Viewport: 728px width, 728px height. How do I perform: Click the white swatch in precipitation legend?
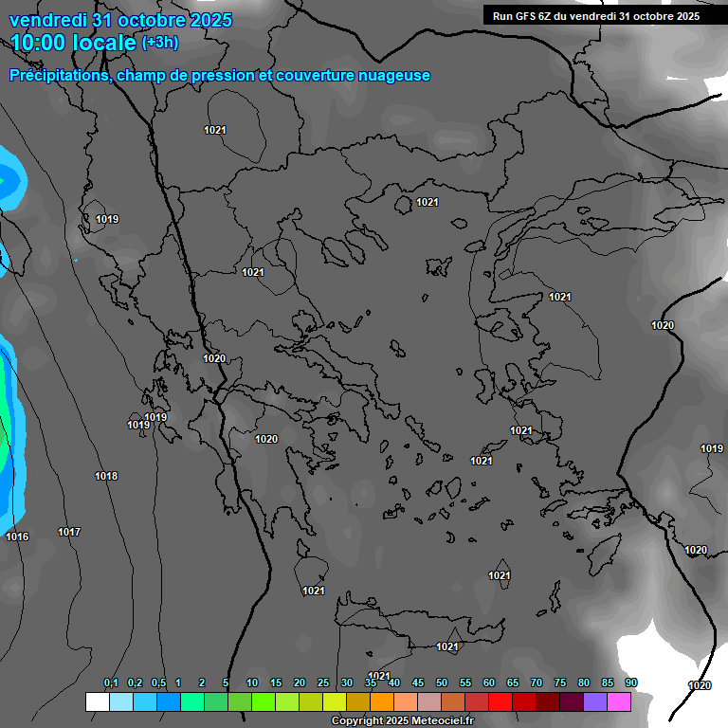pyautogui.click(x=98, y=701)
